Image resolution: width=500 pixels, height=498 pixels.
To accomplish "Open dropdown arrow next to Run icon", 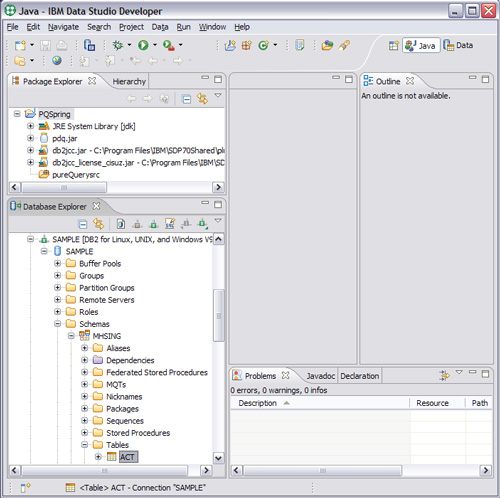I will point(155,45).
